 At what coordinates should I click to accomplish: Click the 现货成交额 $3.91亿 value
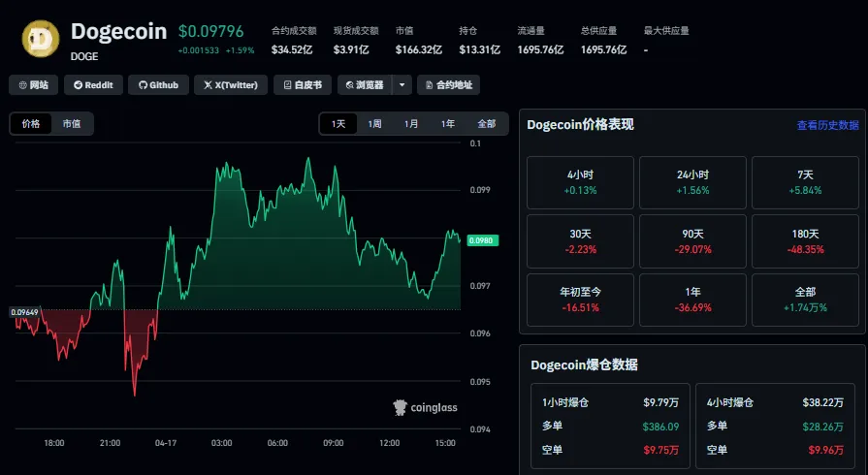coord(351,49)
